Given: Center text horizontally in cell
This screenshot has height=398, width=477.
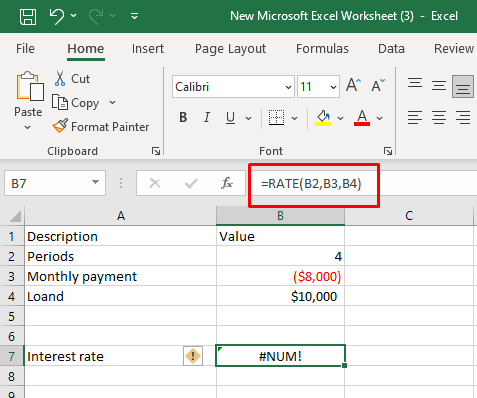Looking at the screenshot, I should point(439,118).
